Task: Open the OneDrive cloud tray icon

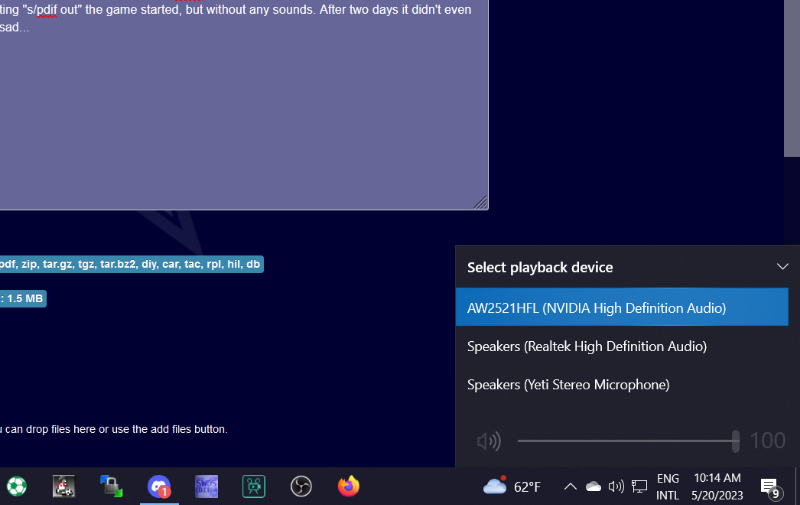Action: coord(593,486)
